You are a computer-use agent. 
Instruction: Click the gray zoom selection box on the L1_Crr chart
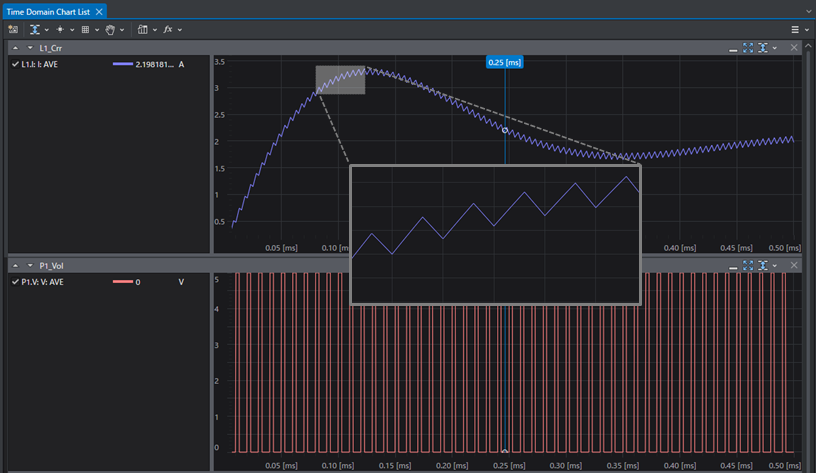pos(340,80)
